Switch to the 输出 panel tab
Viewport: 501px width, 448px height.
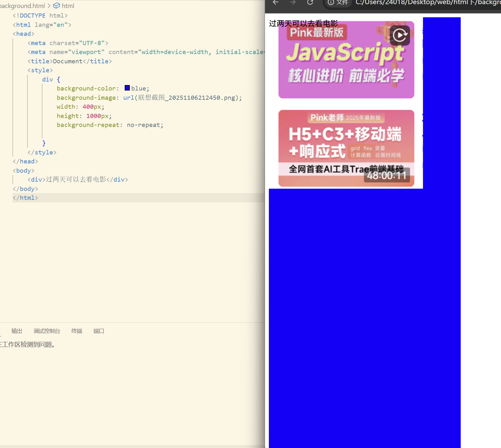(x=17, y=331)
